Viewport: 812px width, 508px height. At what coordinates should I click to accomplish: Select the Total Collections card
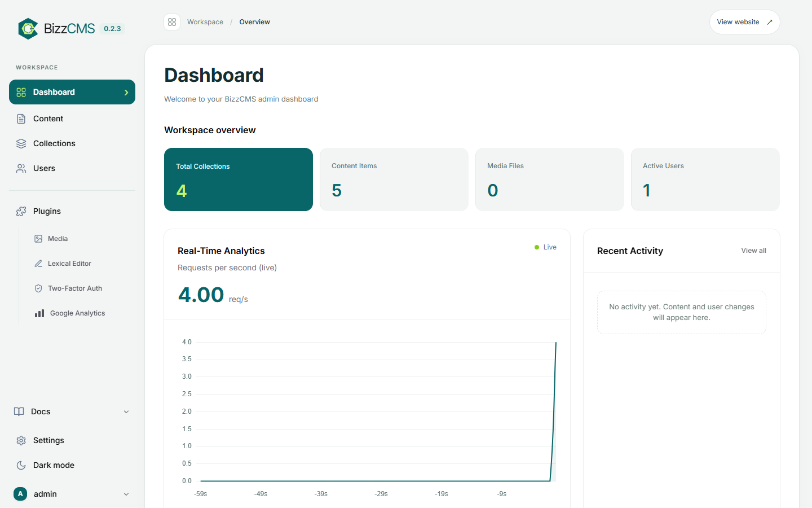coord(239,179)
